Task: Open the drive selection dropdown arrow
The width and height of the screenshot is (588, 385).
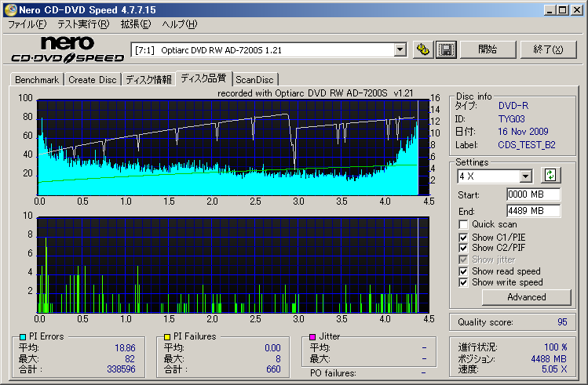Action: (400, 50)
